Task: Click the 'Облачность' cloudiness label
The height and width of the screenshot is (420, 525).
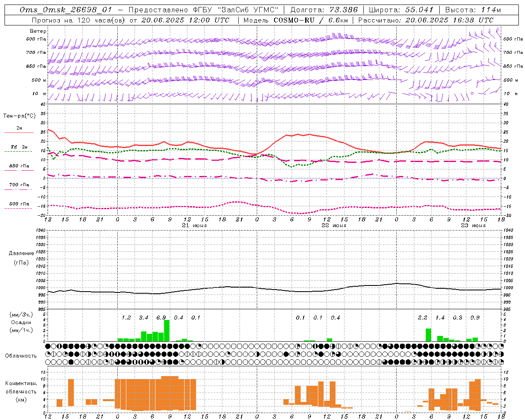Action: [x=21, y=356]
